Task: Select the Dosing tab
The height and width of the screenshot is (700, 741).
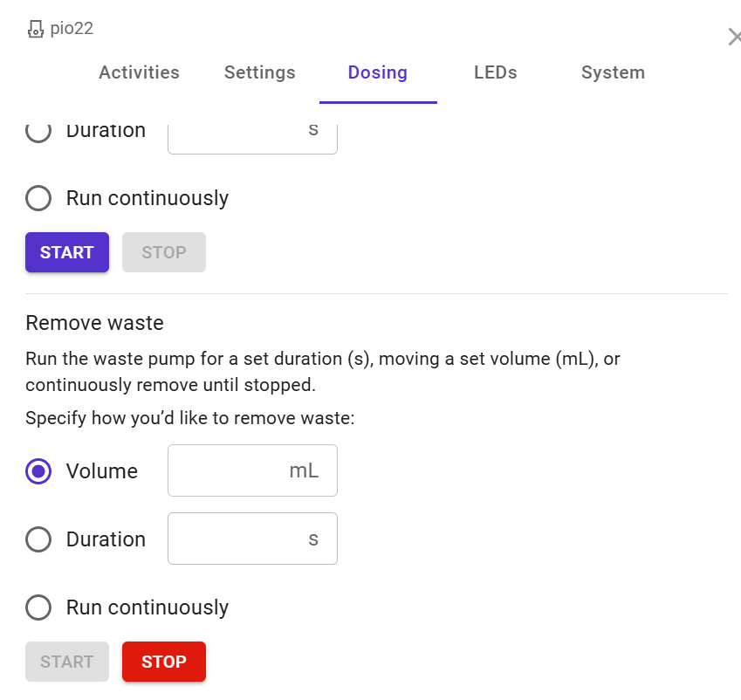Action: (377, 72)
